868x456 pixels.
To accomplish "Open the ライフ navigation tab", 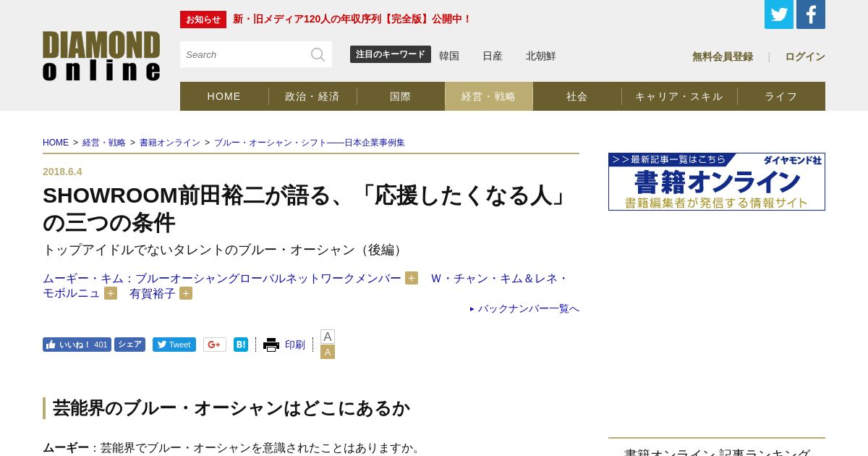I will coord(781,96).
